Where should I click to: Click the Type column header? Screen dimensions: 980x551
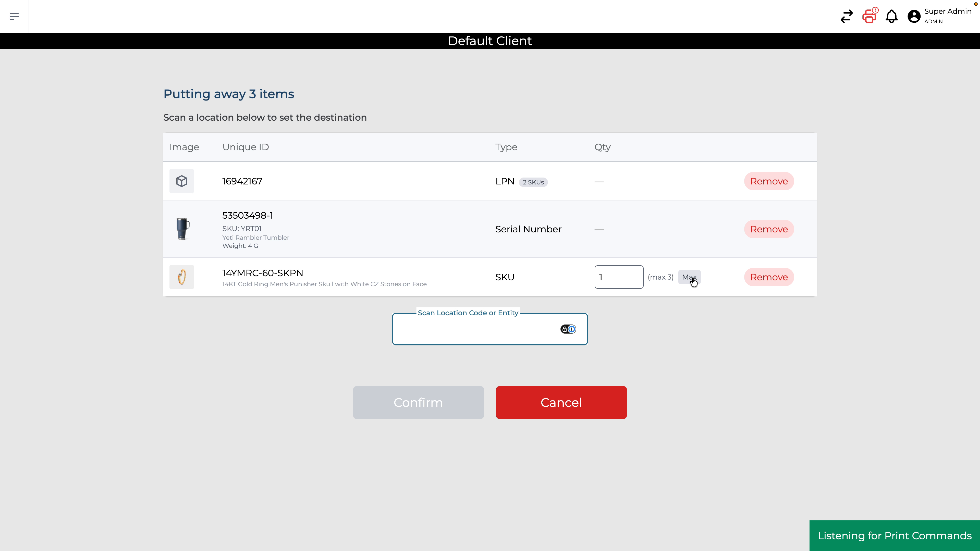[506, 147]
